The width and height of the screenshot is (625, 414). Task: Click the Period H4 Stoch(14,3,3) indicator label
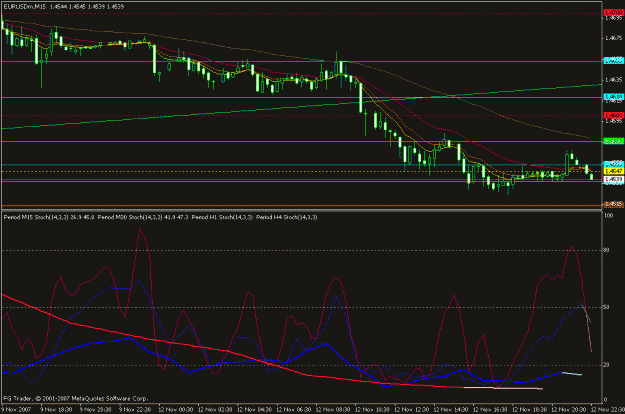(x=287, y=217)
